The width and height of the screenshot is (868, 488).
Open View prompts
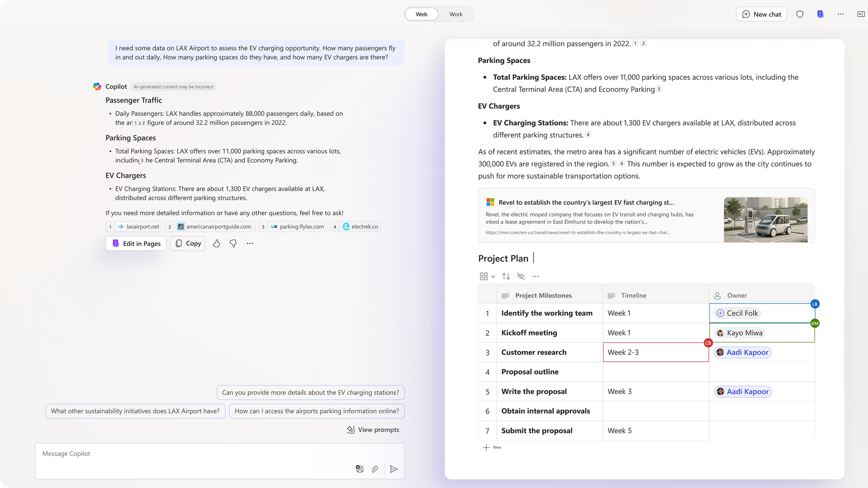coord(373,430)
